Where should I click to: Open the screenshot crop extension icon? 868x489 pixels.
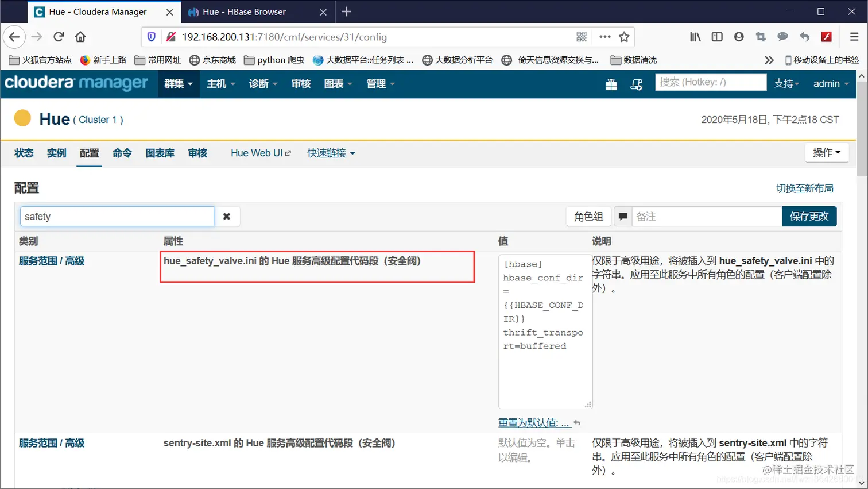(761, 37)
